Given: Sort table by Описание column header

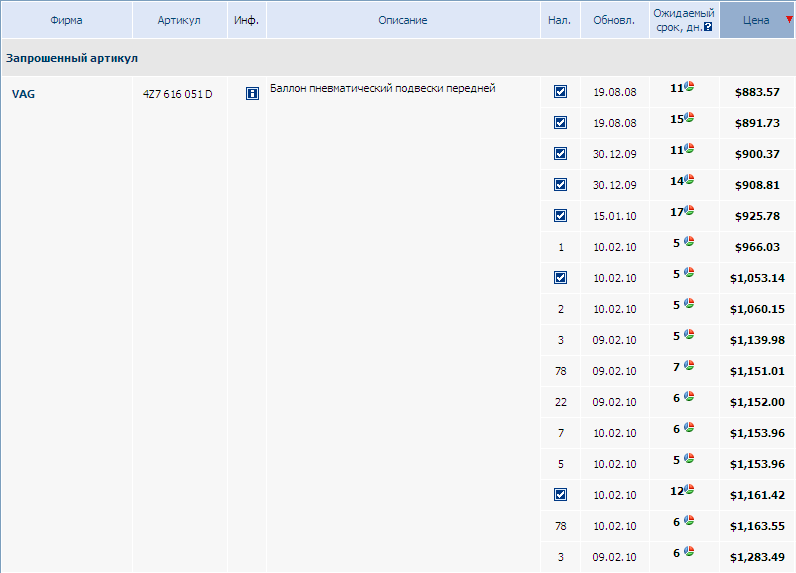Looking at the screenshot, I should (x=403, y=20).
